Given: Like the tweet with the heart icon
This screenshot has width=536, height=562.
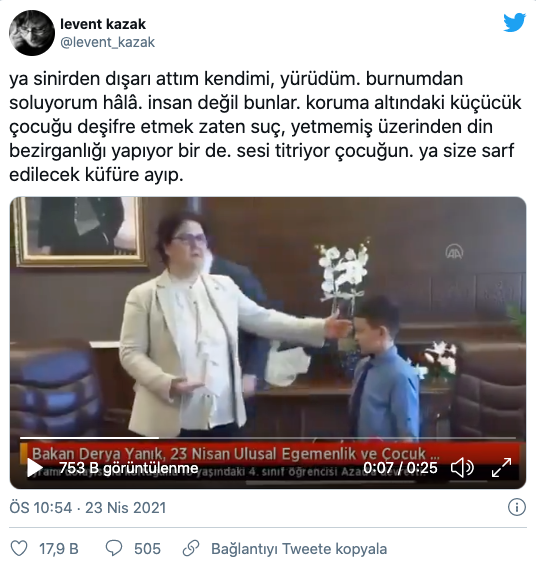Looking at the screenshot, I should point(19,548).
